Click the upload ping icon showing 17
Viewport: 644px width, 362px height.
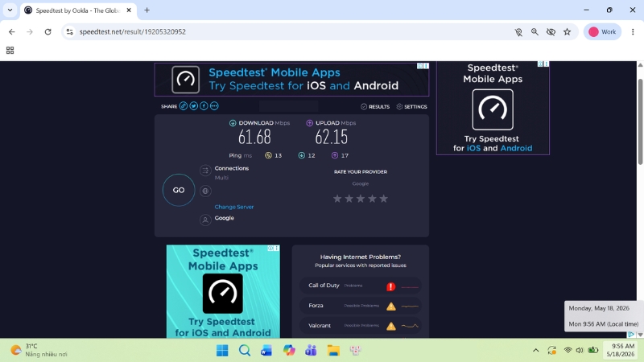(x=335, y=155)
